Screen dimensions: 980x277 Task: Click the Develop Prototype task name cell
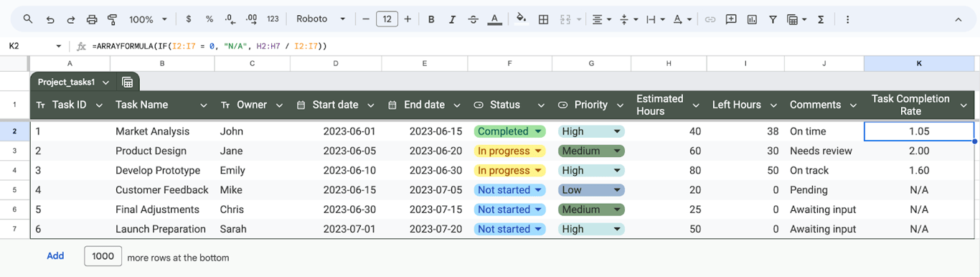click(162, 171)
